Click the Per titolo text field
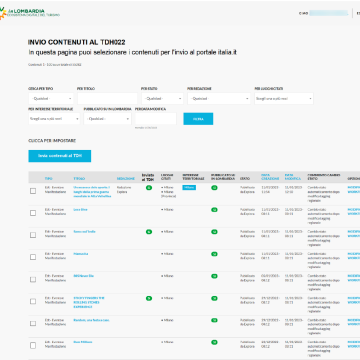 pos(107,99)
